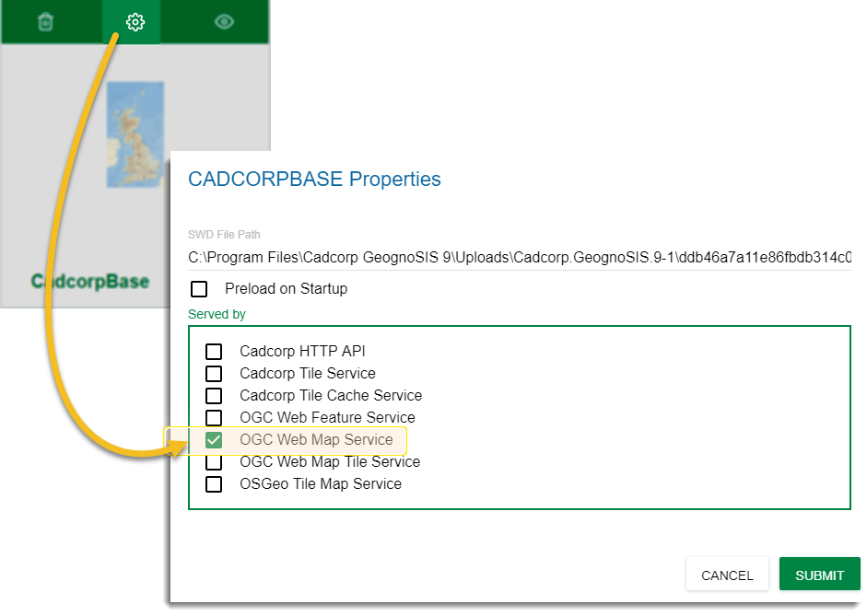Image resolution: width=867 pixels, height=616 pixels.
Task: Enable OGC Web Feature Service serving
Action: (x=214, y=417)
